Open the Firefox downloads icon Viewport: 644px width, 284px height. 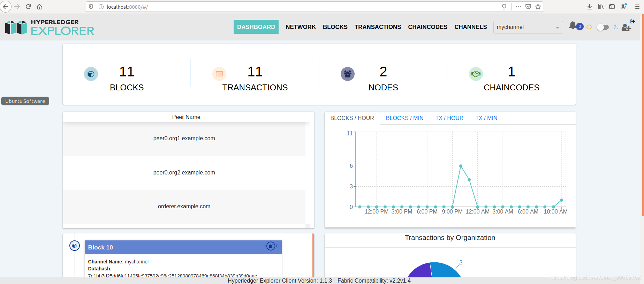coord(590,7)
